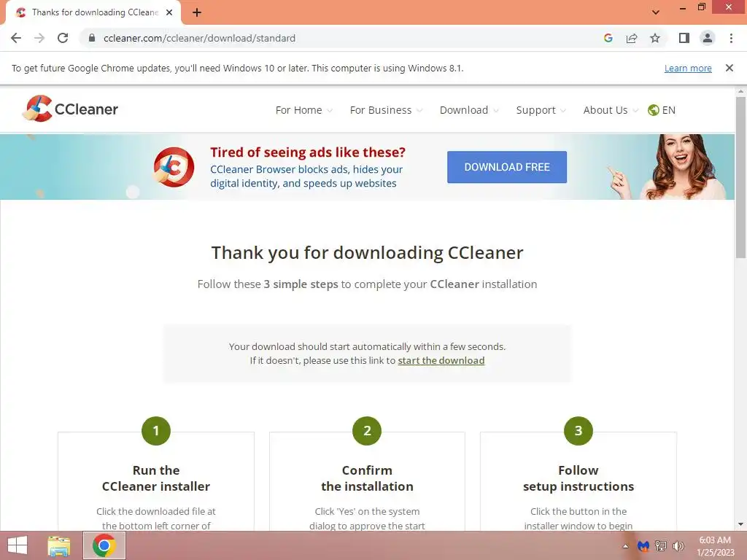Click the address bar URL
The height and width of the screenshot is (560, 747).
coord(200,38)
